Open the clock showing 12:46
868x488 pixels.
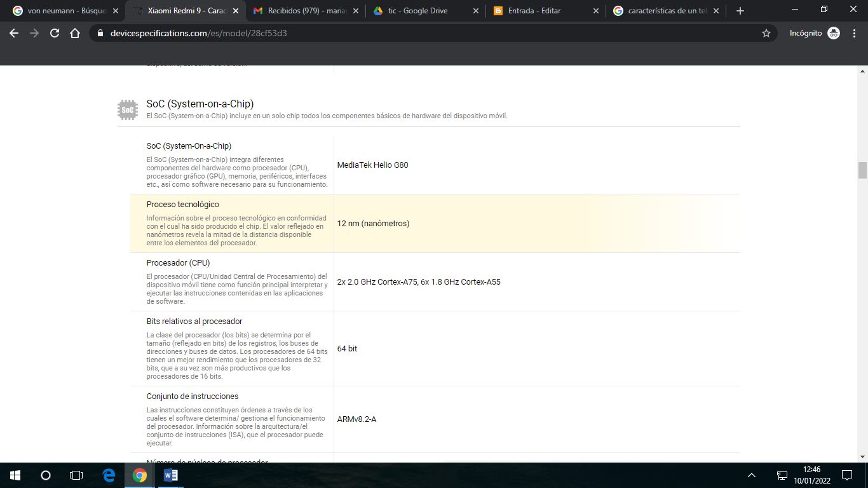tap(811, 475)
